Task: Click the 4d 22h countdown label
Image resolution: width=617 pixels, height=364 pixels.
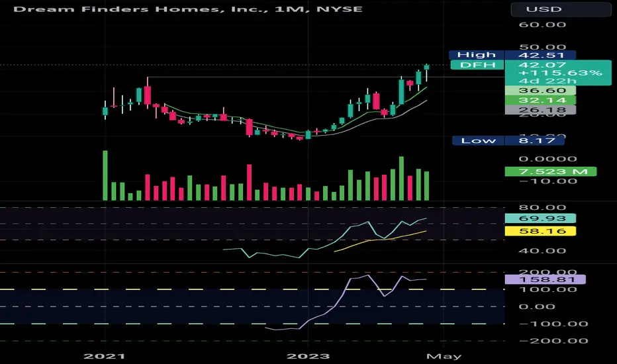Action: click(x=547, y=81)
